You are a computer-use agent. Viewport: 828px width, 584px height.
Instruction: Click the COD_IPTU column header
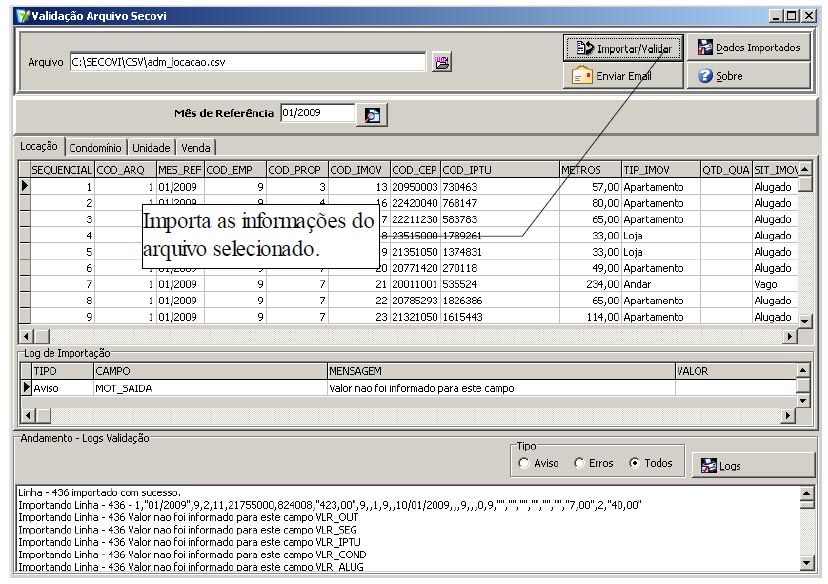coord(498,170)
